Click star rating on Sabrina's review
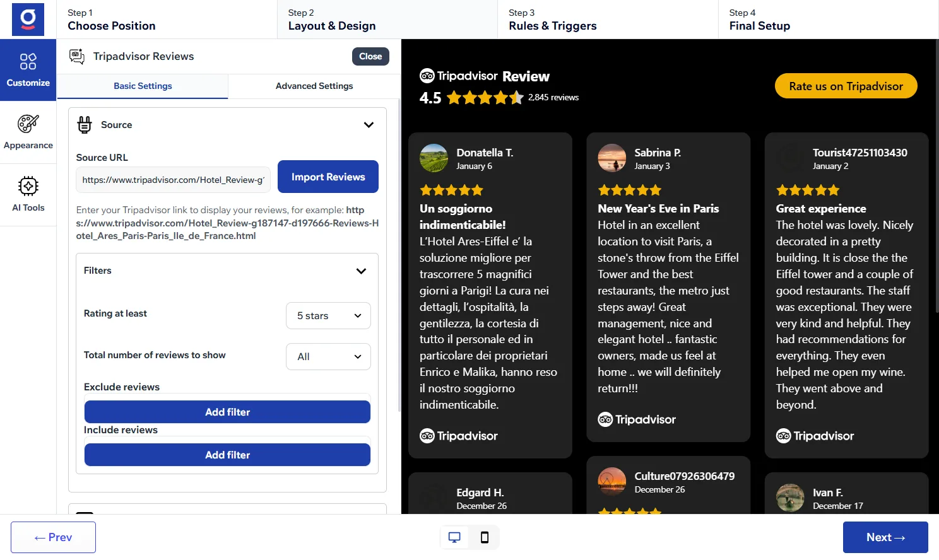Screen dimensions: 939x560 tap(629, 190)
